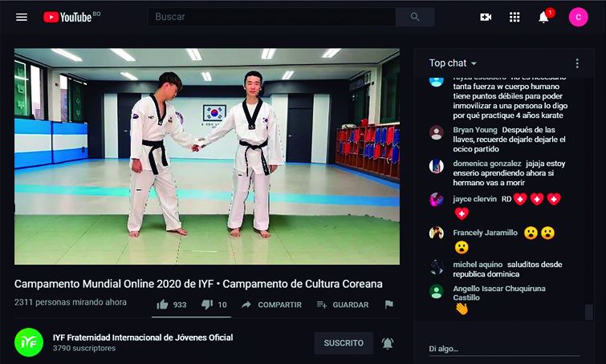Open the chat three-dot options menu

pyautogui.click(x=577, y=63)
